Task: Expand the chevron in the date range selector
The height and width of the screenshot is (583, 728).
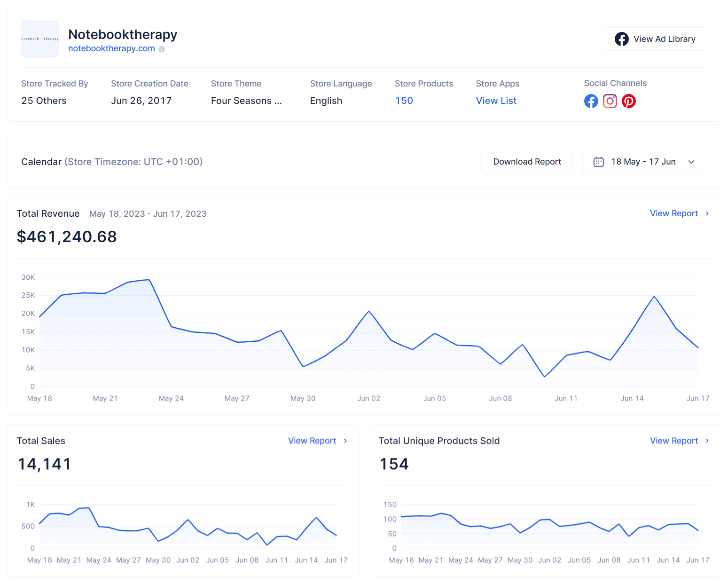Action: 691,162
